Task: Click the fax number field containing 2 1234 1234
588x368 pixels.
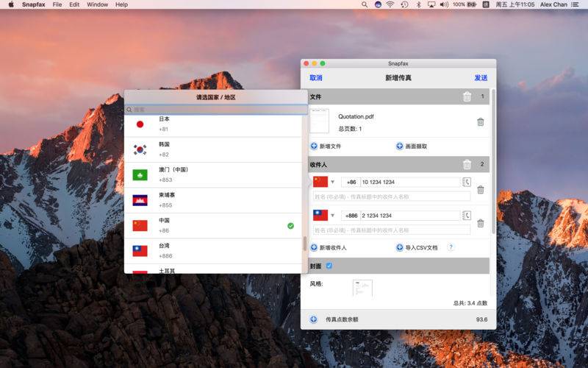Action: pyautogui.click(x=410, y=216)
